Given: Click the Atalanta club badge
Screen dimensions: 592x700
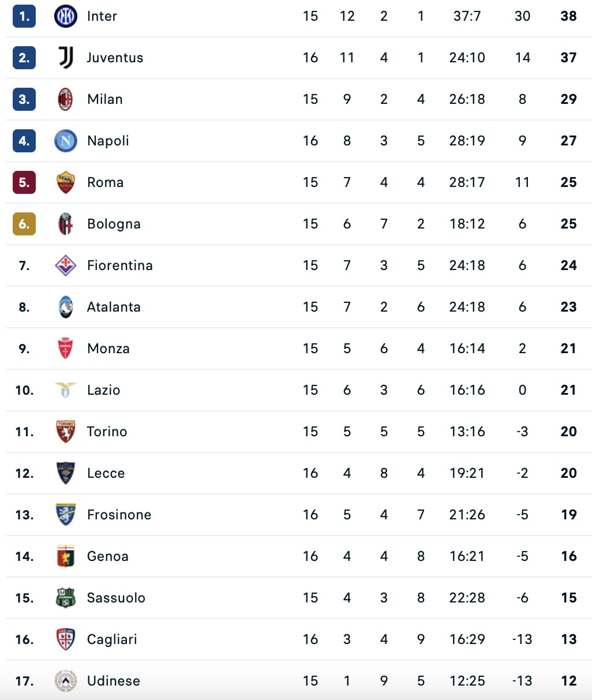Looking at the screenshot, I should coord(66,307).
